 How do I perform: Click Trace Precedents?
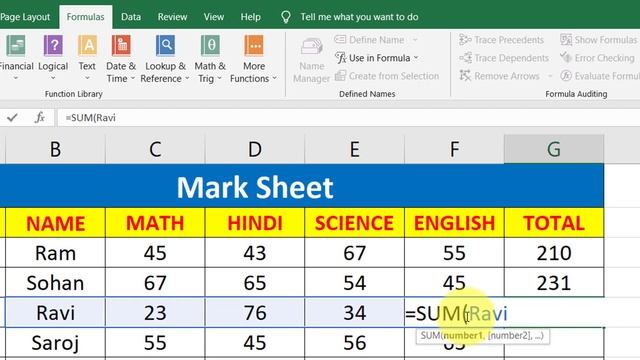pos(501,40)
